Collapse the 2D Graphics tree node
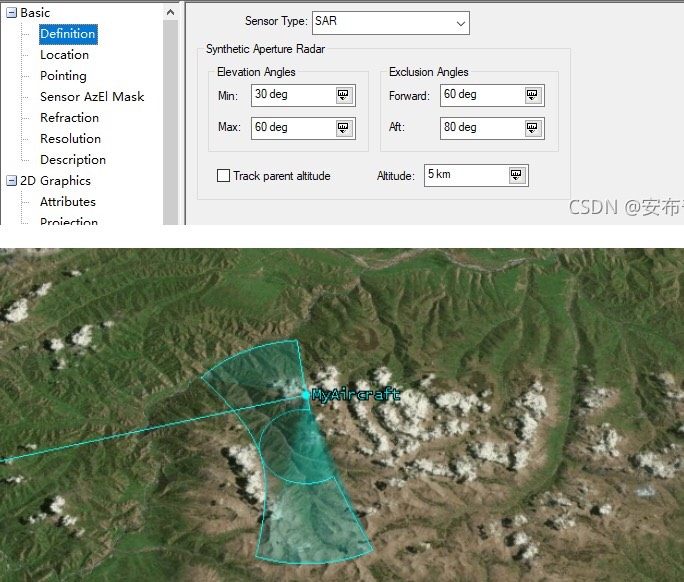This screenshot has width=684, height=582. pos(11,181)
